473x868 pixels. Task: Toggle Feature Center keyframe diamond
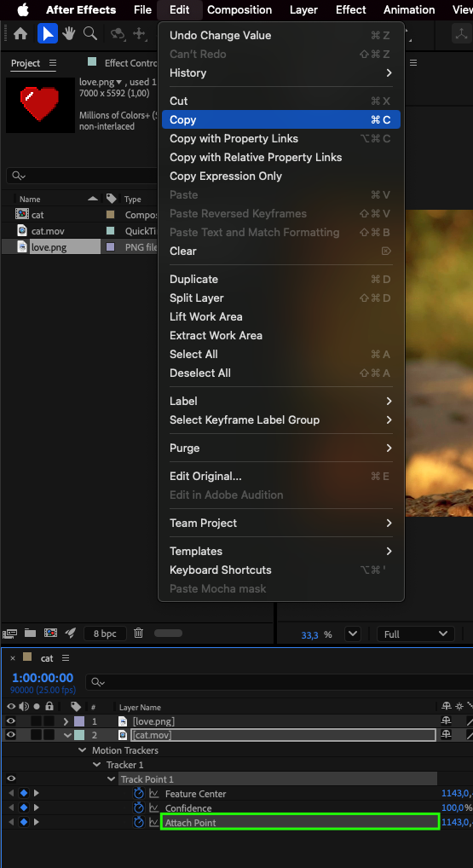click(23, 793)
